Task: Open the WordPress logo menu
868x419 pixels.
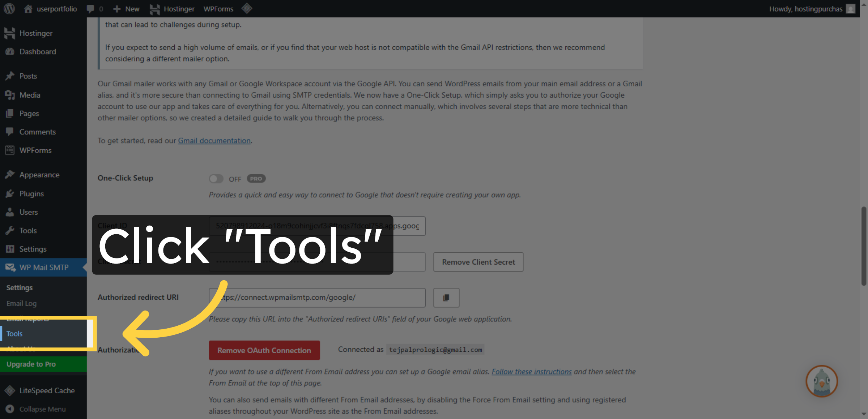Action: click(x=9, y=9)
